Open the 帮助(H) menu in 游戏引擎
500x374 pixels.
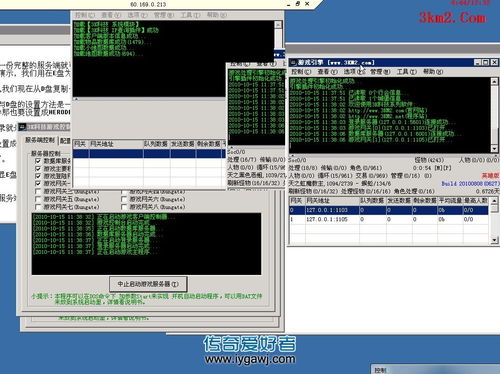433,72
